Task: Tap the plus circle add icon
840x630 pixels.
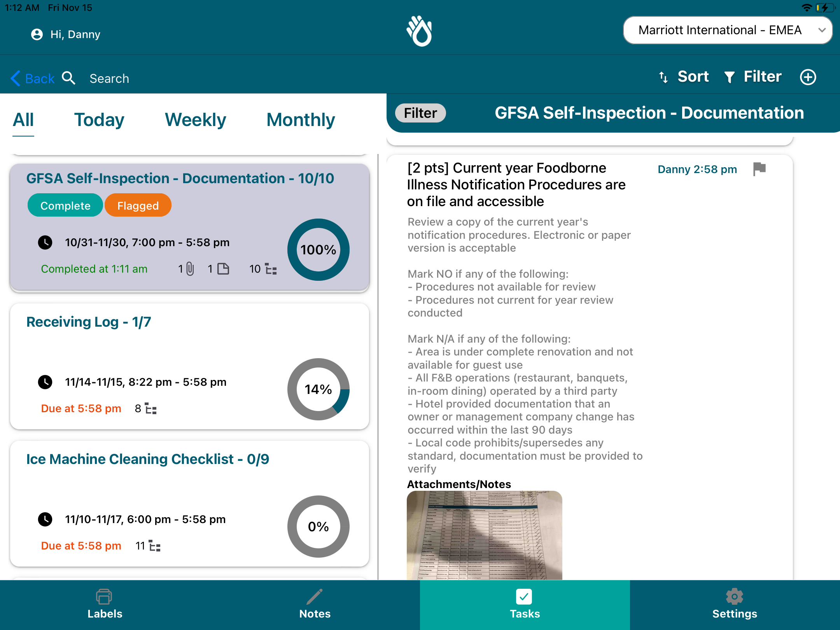Action: (x=808, y=77)
